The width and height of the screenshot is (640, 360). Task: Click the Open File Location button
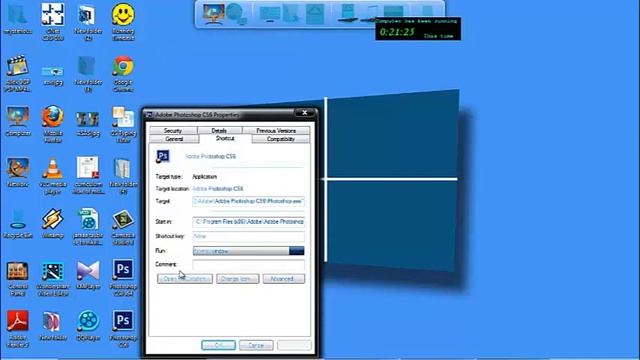pyautogui.click(x=185, y=279)
